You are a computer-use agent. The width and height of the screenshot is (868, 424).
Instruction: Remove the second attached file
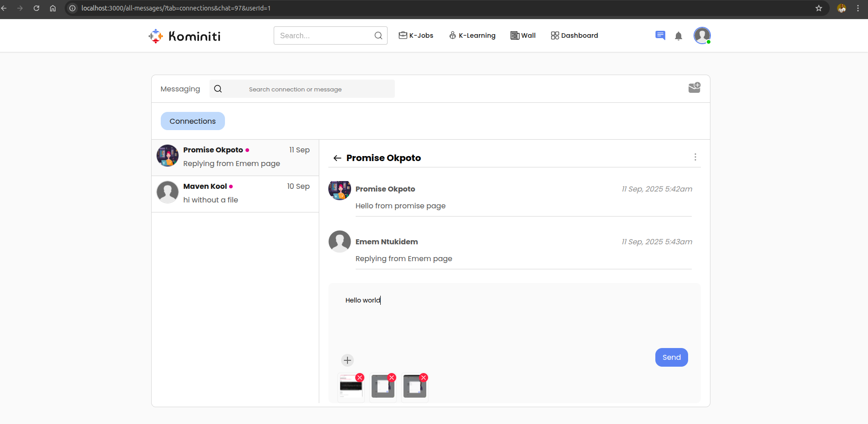392,378
